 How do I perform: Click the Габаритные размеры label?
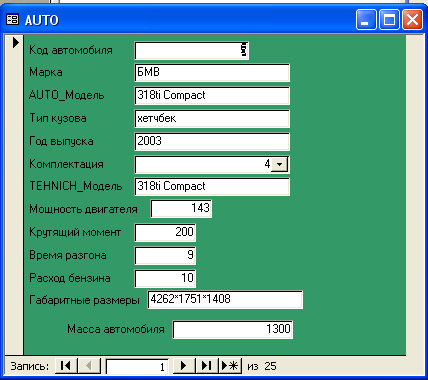click(84, 300)
